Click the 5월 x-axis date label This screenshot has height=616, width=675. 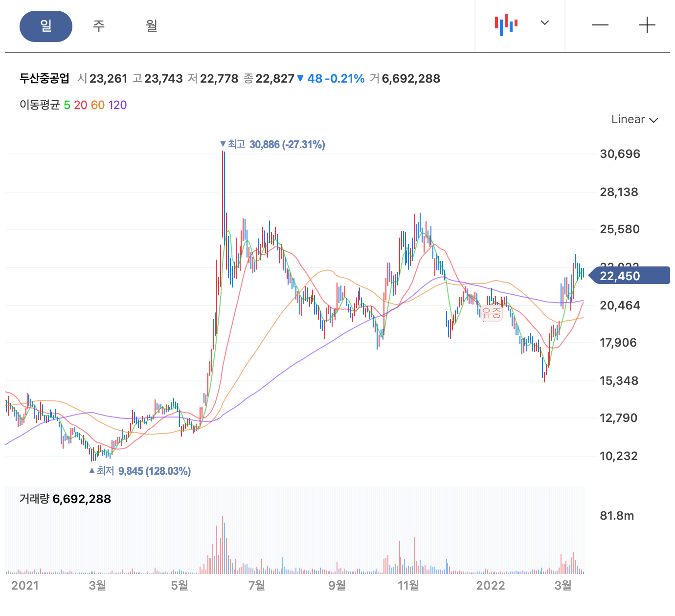(180, 585)
